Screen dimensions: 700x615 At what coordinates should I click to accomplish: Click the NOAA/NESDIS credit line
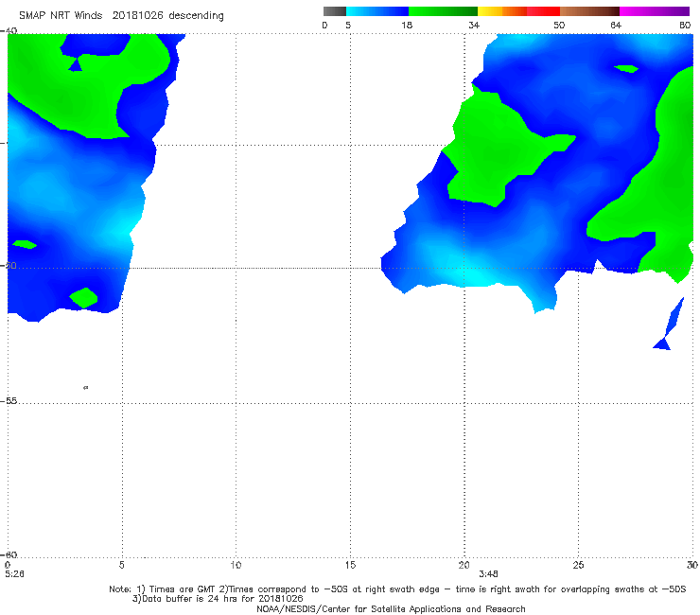click(391, 609)
